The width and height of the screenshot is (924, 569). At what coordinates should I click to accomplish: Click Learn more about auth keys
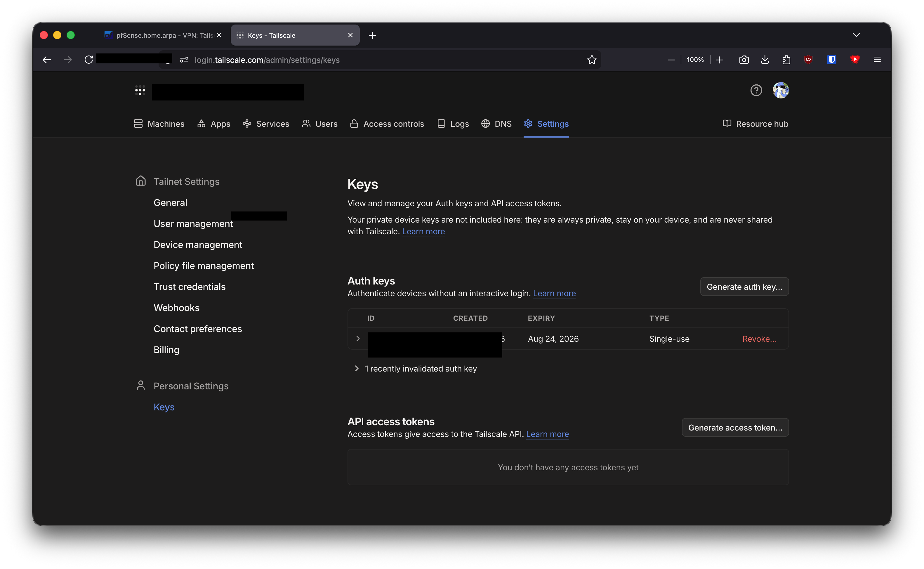(x=554, y=293)
